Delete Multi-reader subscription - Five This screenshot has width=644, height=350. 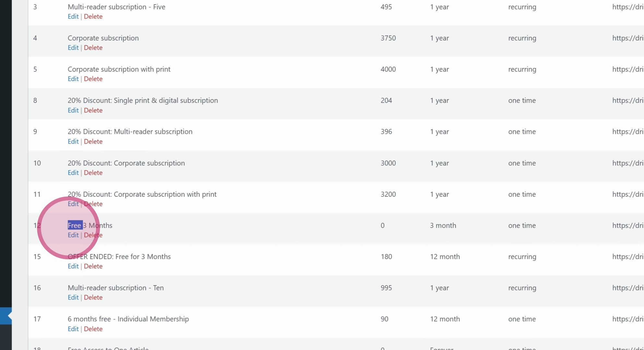pos(93,17)
